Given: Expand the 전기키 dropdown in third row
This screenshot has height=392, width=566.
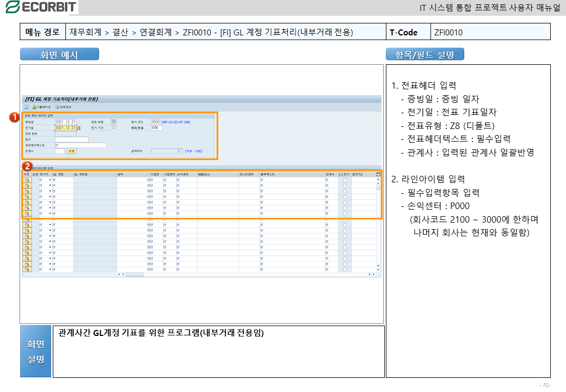Looking at the screenshot, I should pyautogui.click(x=50, y=191).
